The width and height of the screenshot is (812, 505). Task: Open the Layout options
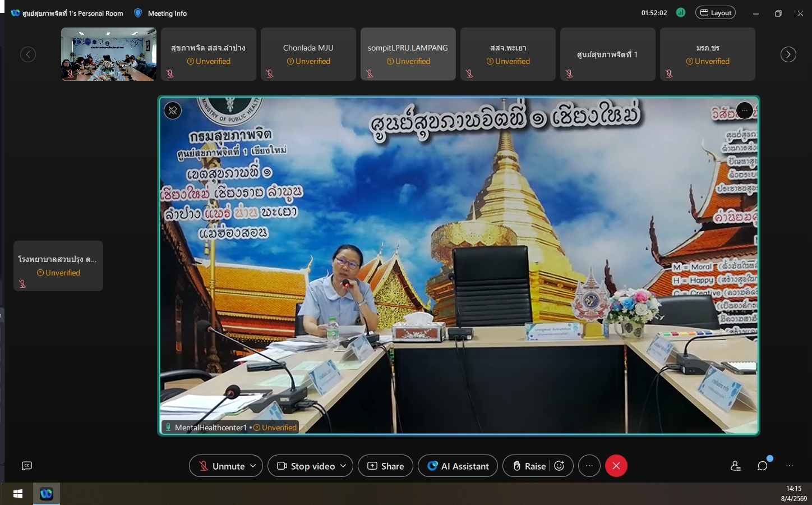click(716, 13)
